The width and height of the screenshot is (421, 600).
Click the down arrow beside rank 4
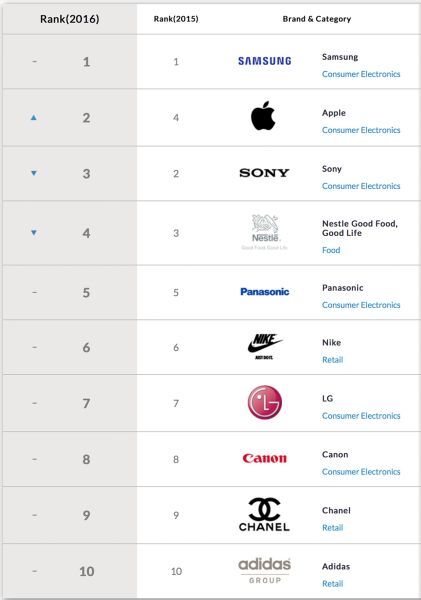coord(34,233)
